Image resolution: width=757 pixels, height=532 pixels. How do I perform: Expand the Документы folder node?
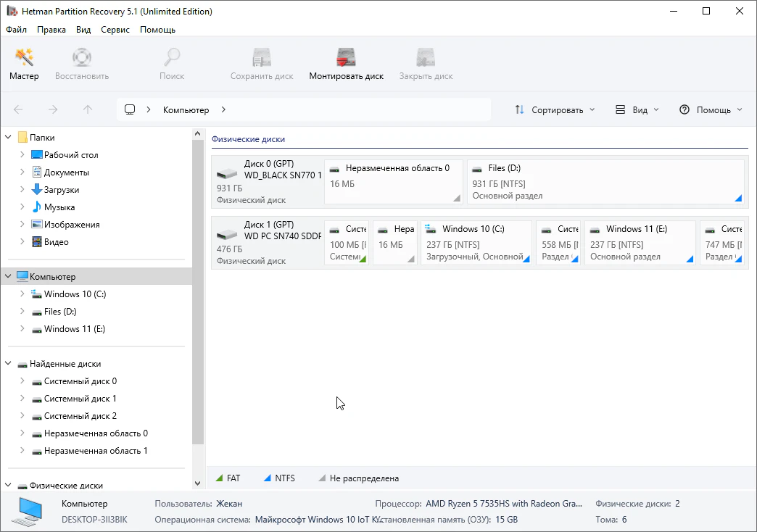tap(22, 173)
